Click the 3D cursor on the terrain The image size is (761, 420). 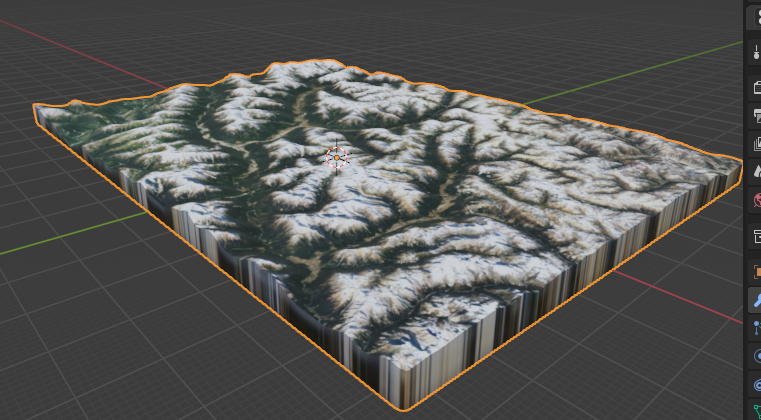point(337,156)
